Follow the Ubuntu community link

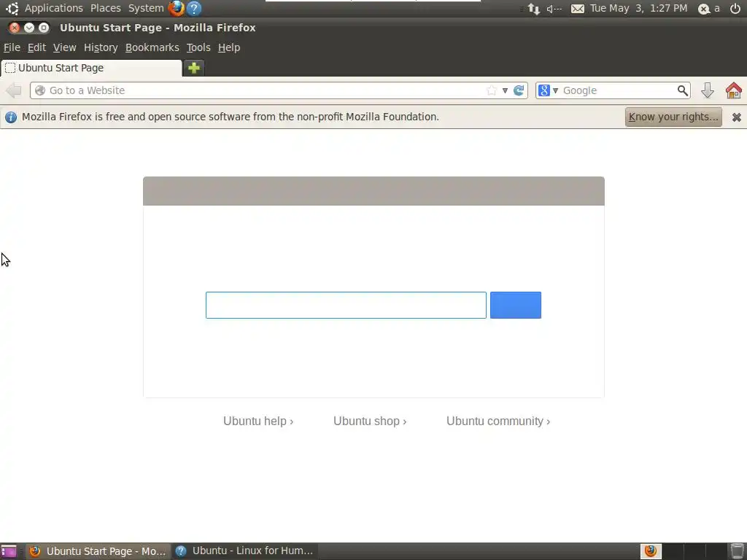(498, 421)
